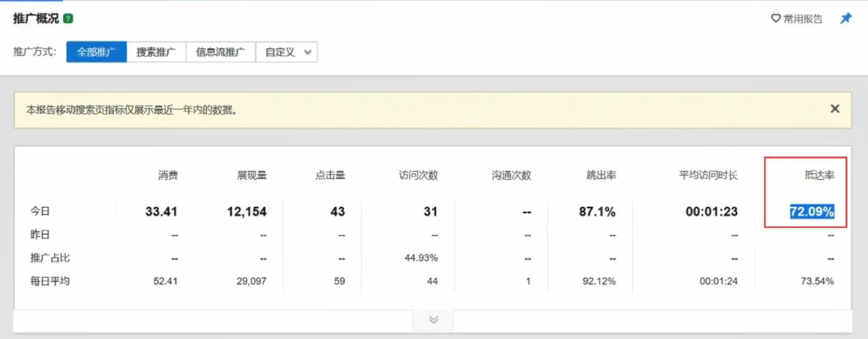Screen dimensions: 868x339
Task: Open the green help icon beside 推广概况
Action: coord(68,18)
